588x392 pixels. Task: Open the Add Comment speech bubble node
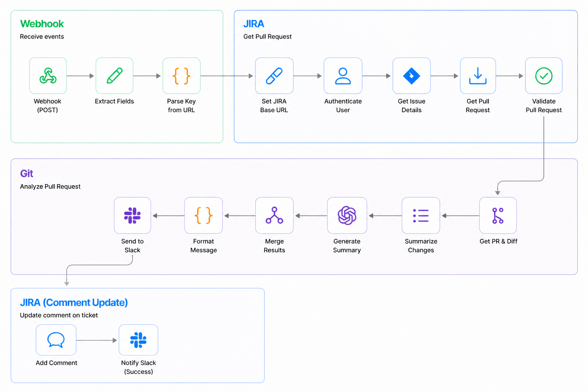(56, 340)
